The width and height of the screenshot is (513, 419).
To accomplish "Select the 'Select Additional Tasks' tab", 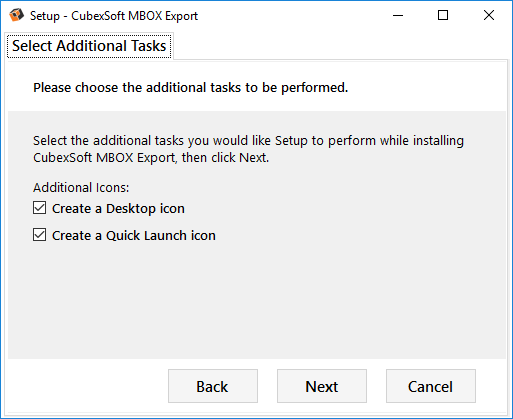I will pyautogui.click(x=89, y=46).
